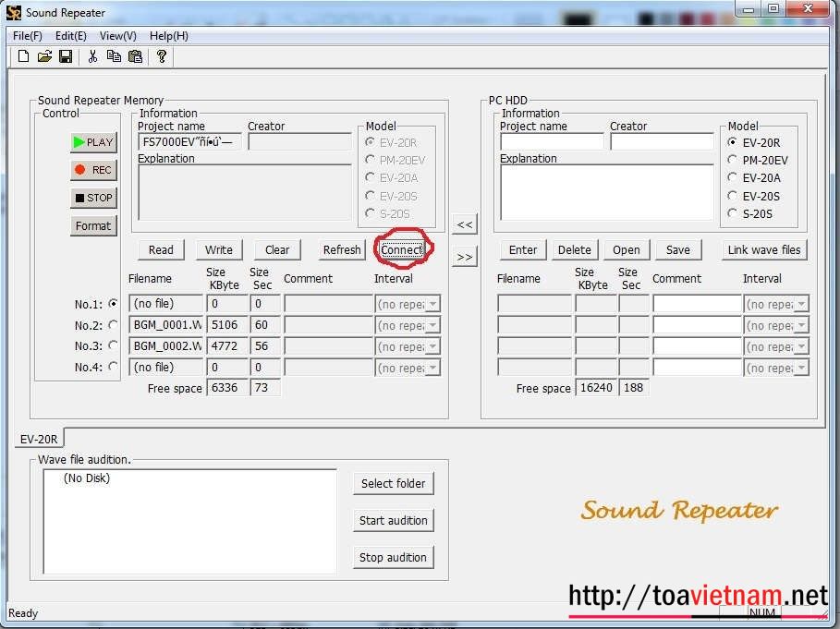Choose S-20S model under PC HDD
Viewport: 840px width, 629px height.
tap(732, 213)
